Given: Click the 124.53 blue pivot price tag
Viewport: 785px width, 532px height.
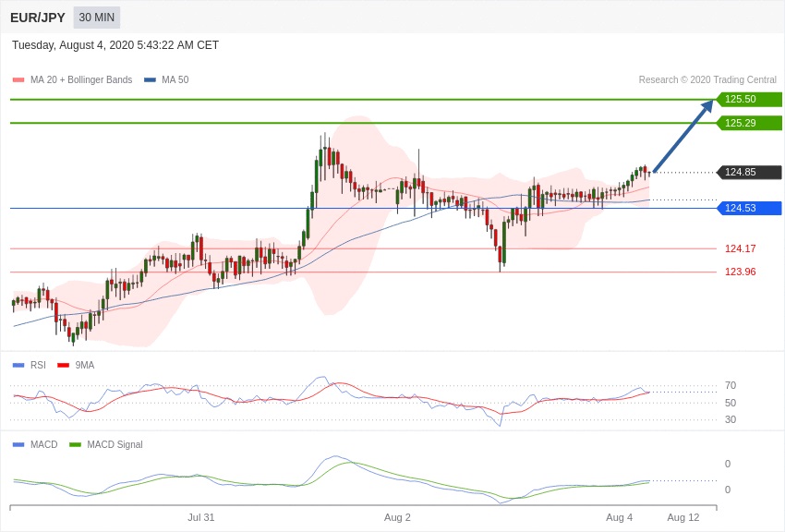Looking at the screenshot, I should [748, 208].
